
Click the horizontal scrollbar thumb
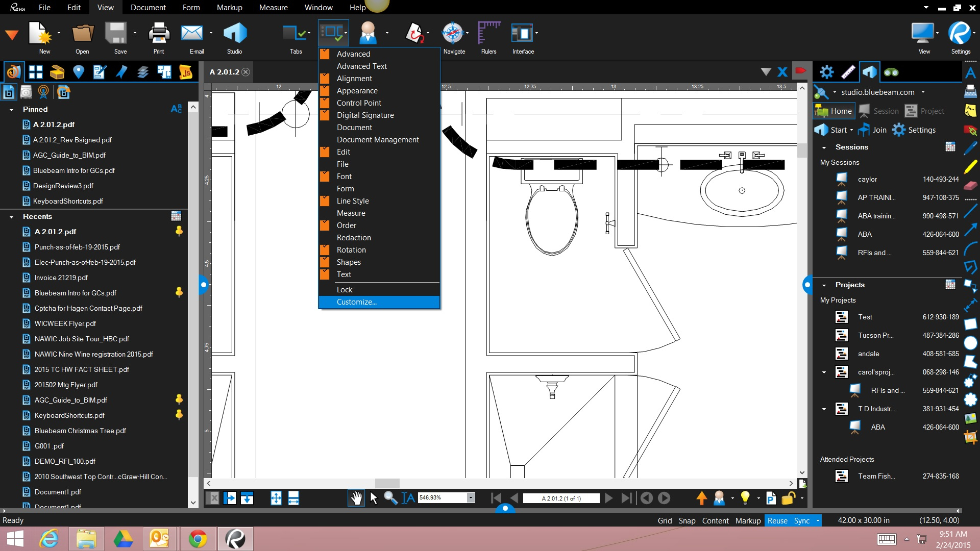(387, 483)
